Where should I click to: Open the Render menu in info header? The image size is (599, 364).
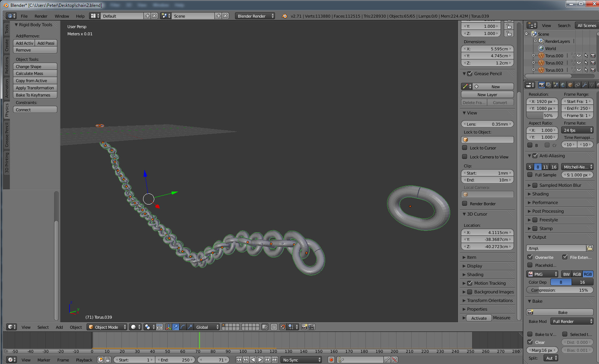[41, 16]
